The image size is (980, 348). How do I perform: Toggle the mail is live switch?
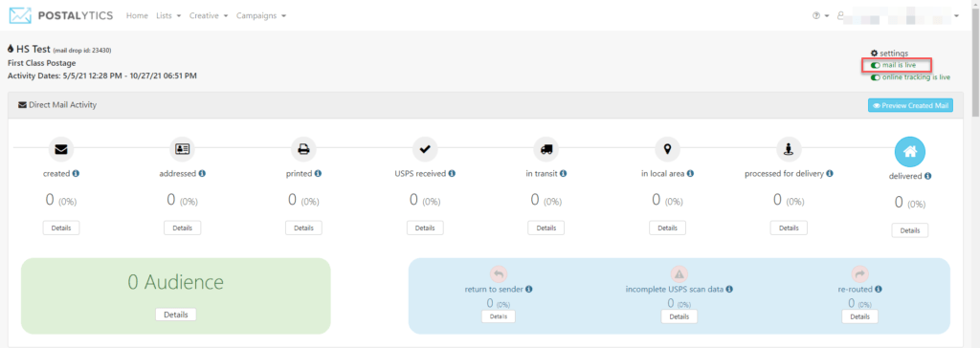tap(876, 65)
